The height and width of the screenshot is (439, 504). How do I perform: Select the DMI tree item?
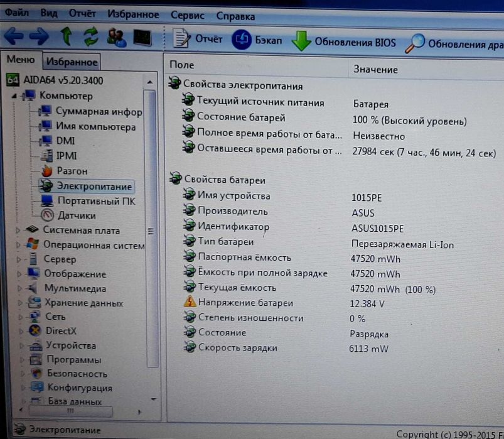click(58, 141)
